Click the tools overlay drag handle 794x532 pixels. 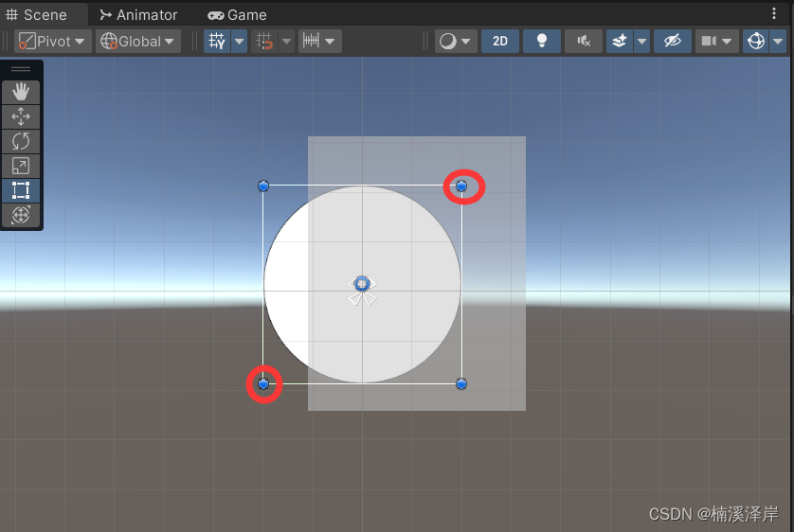[21, 69]
